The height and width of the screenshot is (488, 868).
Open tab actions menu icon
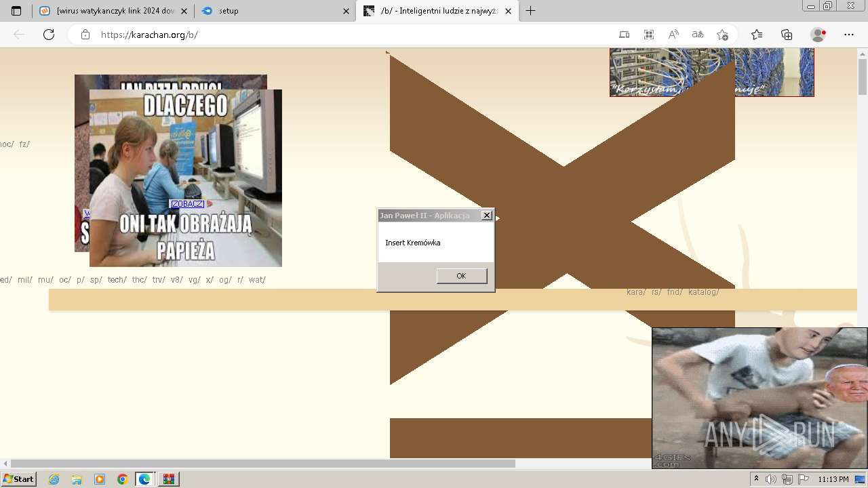tap(16, 11)
